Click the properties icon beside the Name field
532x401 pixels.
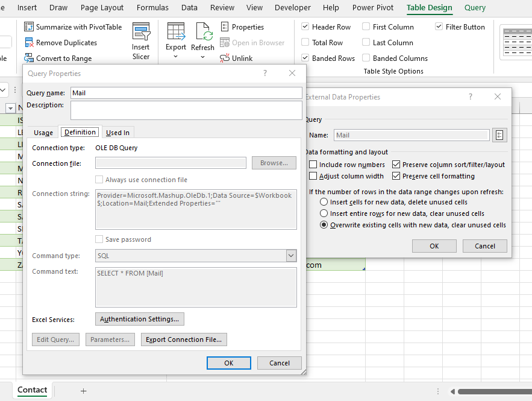click(x=499, y=134)
